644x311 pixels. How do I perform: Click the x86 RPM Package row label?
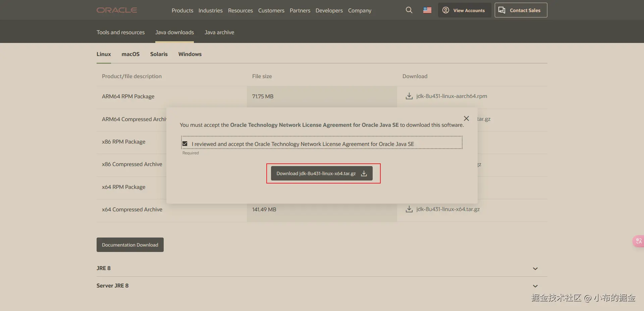(124, 142)
